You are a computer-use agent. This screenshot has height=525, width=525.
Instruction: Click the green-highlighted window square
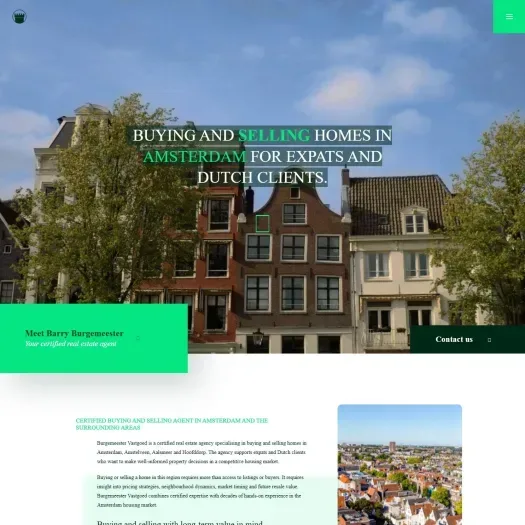pyautogui.click(x=262, y=223)
